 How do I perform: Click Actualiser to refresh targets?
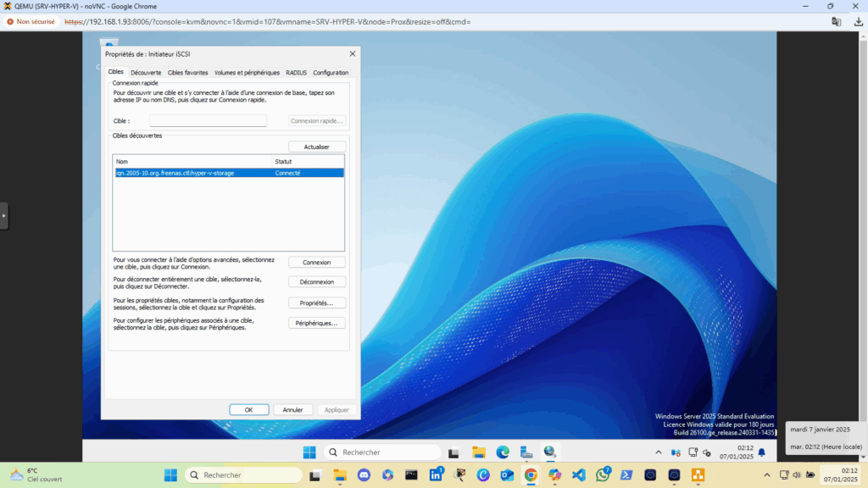tap(317, 147)
